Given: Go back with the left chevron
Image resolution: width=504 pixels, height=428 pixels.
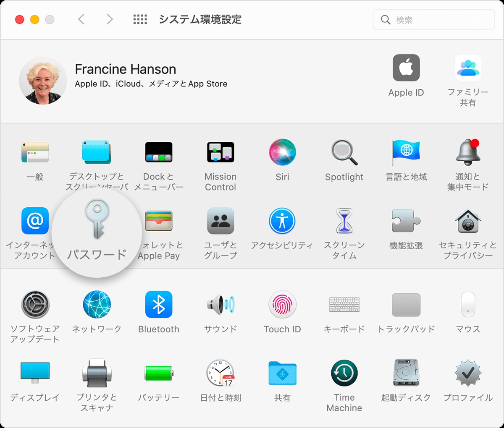Looking at the screenshot, I should [81, 19].
